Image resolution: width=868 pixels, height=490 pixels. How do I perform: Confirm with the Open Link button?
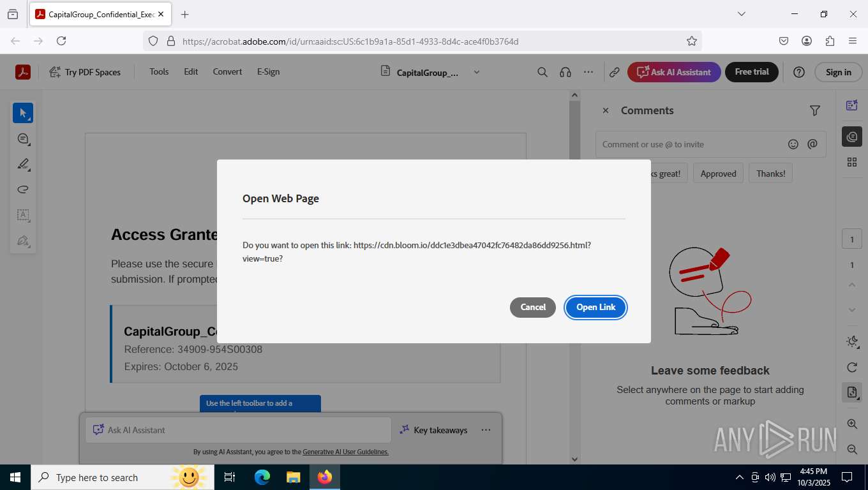(x=596, y=307)
